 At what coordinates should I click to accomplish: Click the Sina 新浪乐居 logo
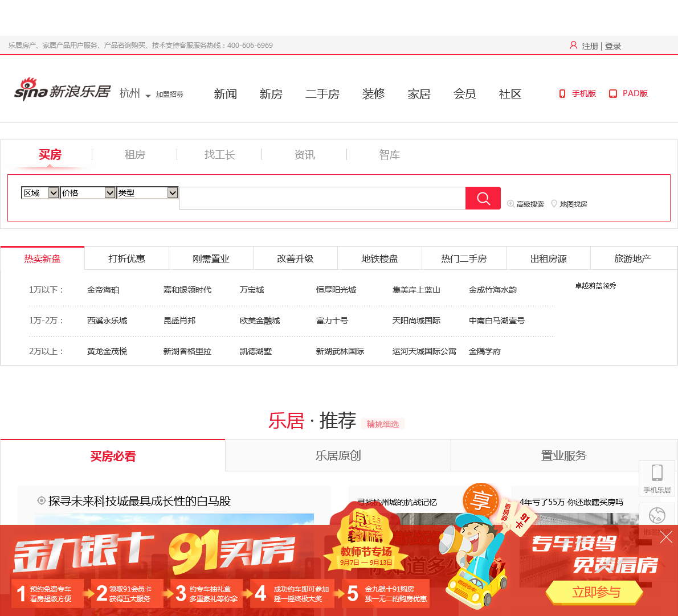click(62, 91)
